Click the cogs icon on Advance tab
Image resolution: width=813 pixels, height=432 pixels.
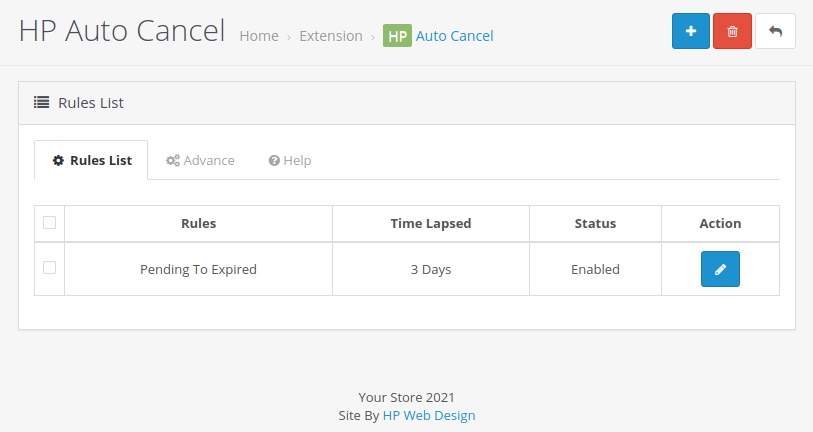coord(173,161)
